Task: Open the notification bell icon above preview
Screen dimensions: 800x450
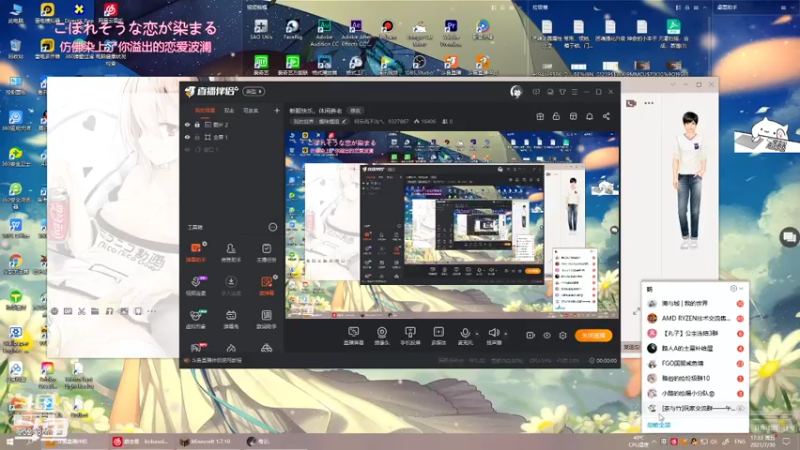Action: 589,116
